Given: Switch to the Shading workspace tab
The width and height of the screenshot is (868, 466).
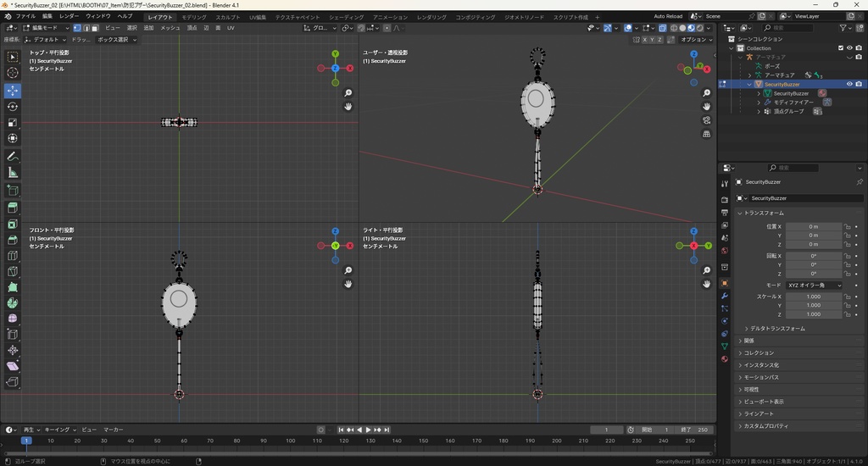Looking at the screenshot, I should (x=346, y=17).
